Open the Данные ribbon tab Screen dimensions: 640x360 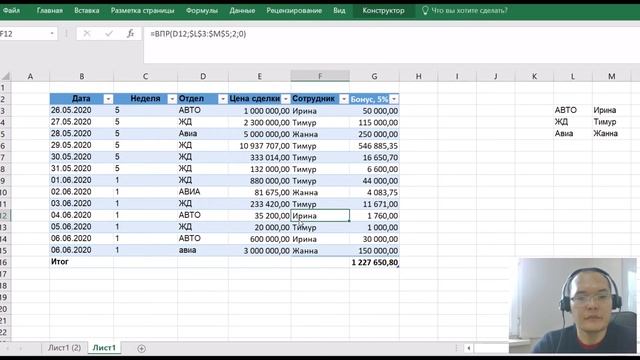click(x=242, y=11)
